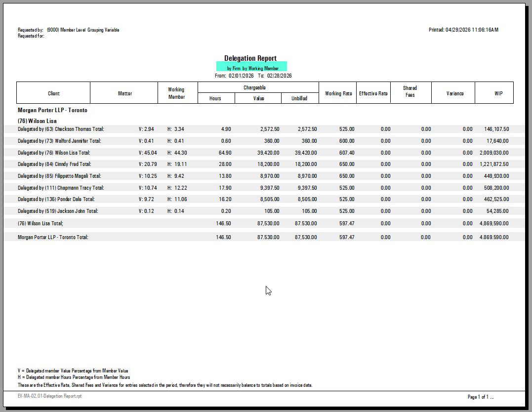Click the 'Requested by: (9000) Member Level Grouping Variable' line

[x=69, y=30]
